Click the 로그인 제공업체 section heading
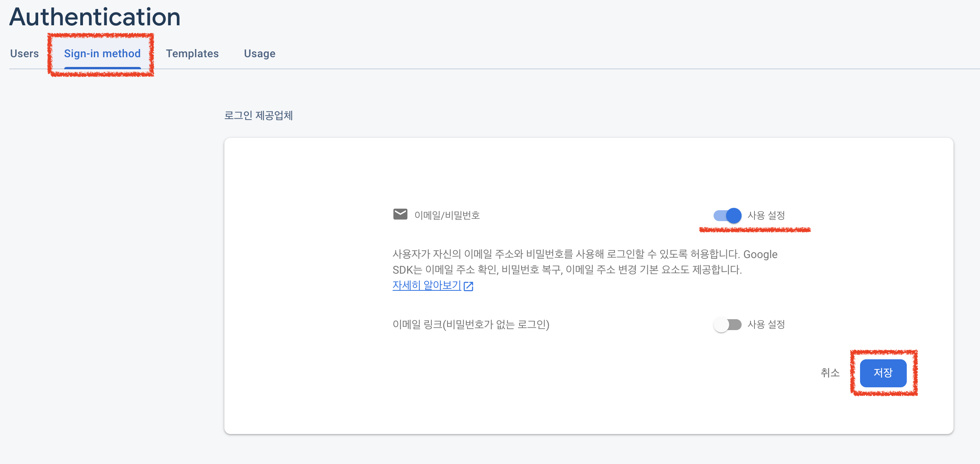980x464 pixels. (258, 116)
